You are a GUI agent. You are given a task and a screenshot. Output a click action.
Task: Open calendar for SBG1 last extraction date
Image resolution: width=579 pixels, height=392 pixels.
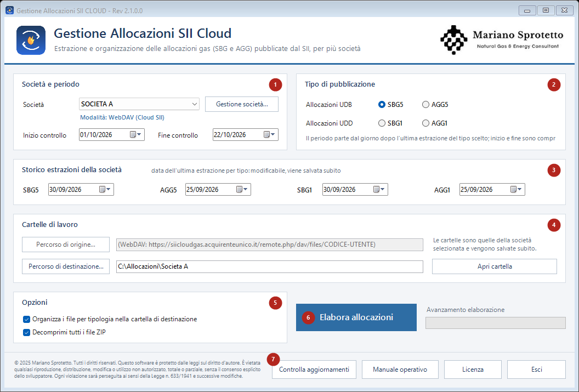coord(379,189)
